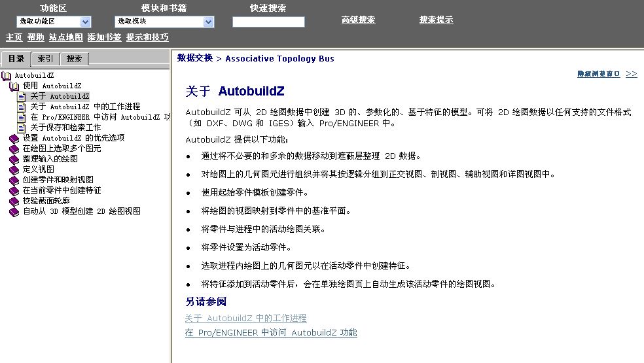Open 提示和技巧 link
The width and height of the screenshot is (644, 363).
pos(147,37)
